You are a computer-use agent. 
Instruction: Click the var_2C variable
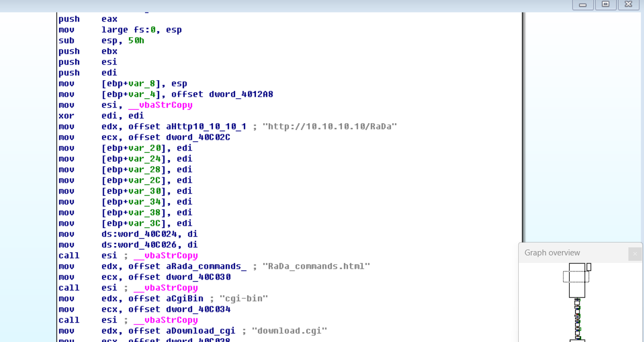(x=144, y=180)
